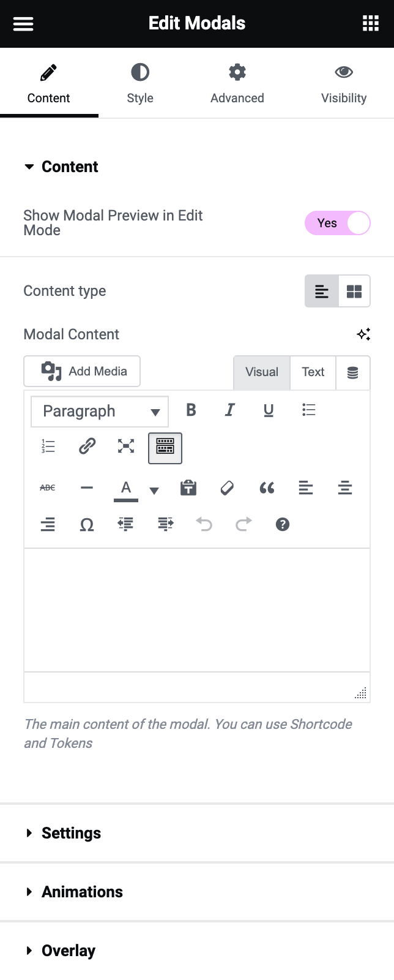Click the AI sparkle icon beside Modal Content

(x=363, y=334)
